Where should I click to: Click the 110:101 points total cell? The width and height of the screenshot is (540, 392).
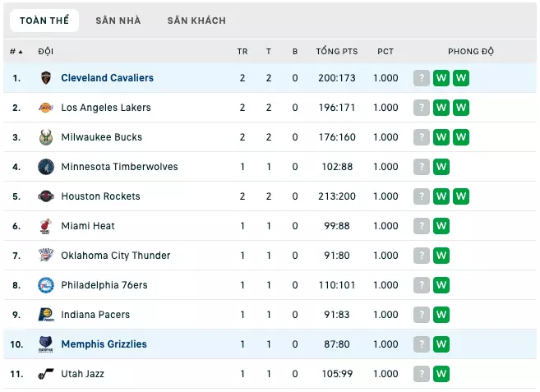click(x=337, y=285)
